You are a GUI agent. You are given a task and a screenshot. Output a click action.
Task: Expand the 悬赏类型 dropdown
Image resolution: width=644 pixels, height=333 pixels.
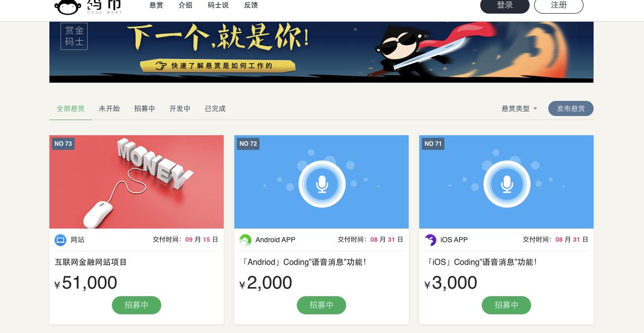coord(519,108)
